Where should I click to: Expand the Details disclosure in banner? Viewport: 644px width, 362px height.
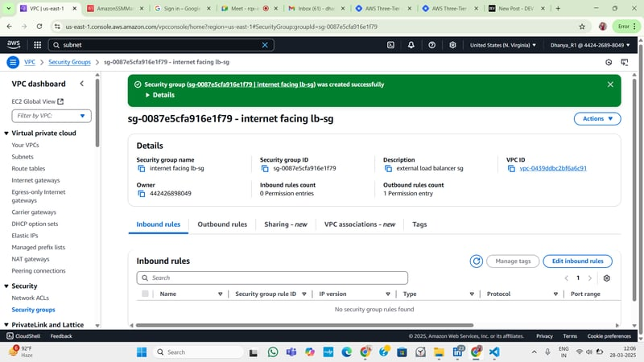pos(160,95)
